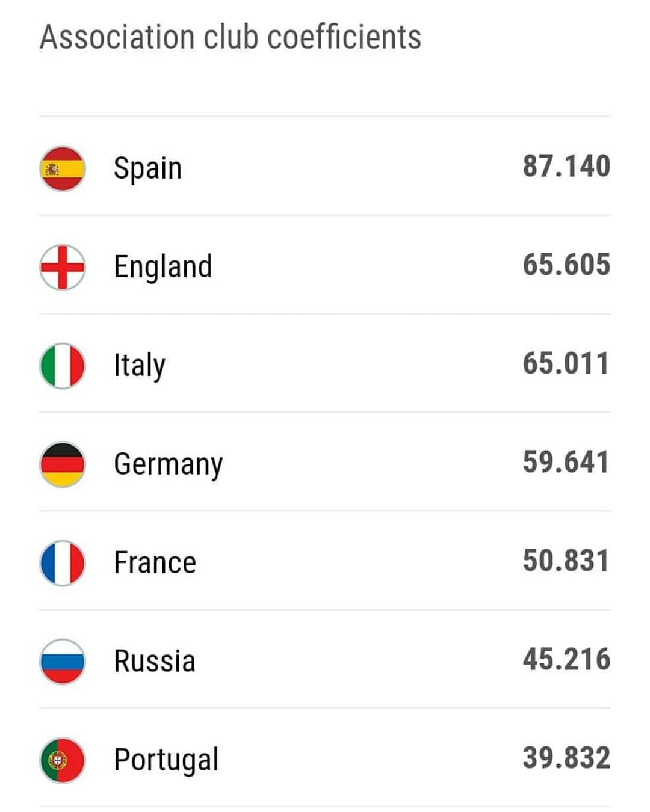The image size is (650, 812).
Task: Click Germany's coefficient value 59.641
Action: tap(566, 462)
